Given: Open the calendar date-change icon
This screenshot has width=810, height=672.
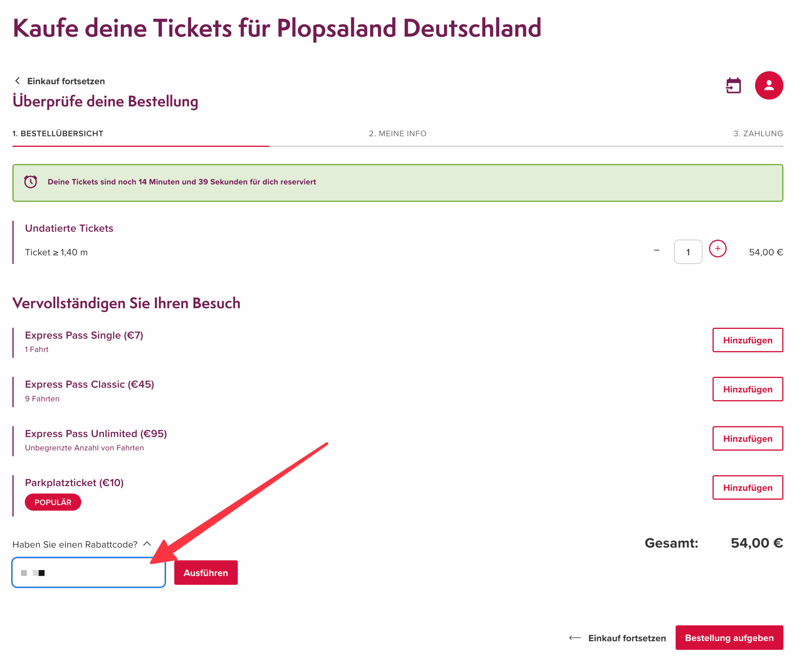Looking at the screenshot, I should tap(733, 86).
